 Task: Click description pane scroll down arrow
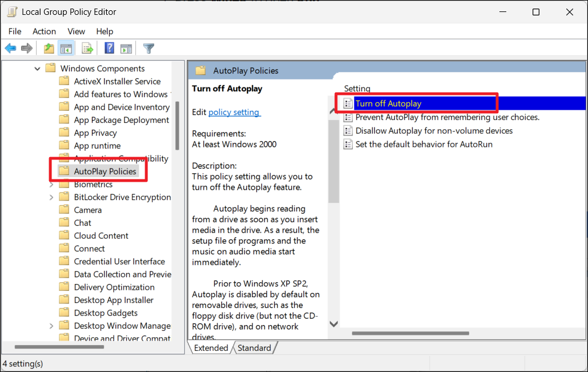click(334, 323)
